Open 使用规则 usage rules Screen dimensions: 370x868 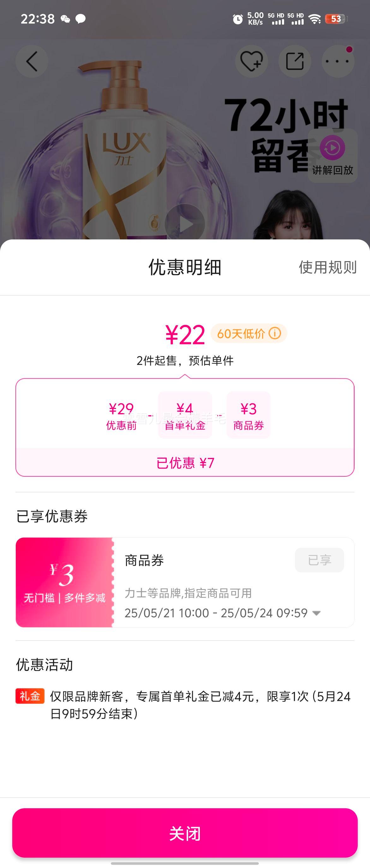click(327, 267)
